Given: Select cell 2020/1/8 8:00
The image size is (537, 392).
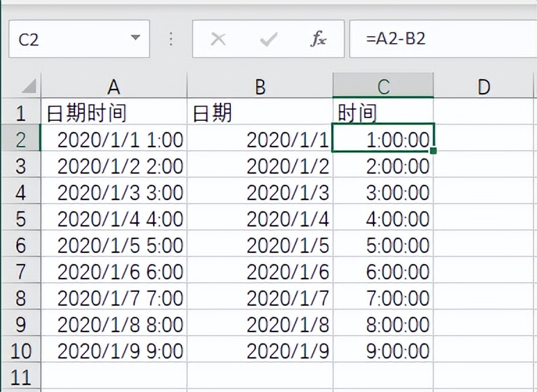Looking at the screenshot, I should (114, 322).
